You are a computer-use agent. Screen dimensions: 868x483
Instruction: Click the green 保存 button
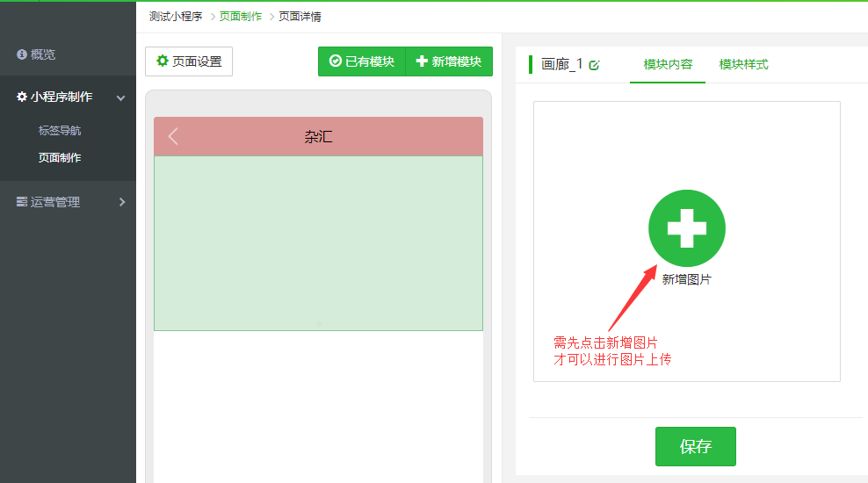coord(695,446)
